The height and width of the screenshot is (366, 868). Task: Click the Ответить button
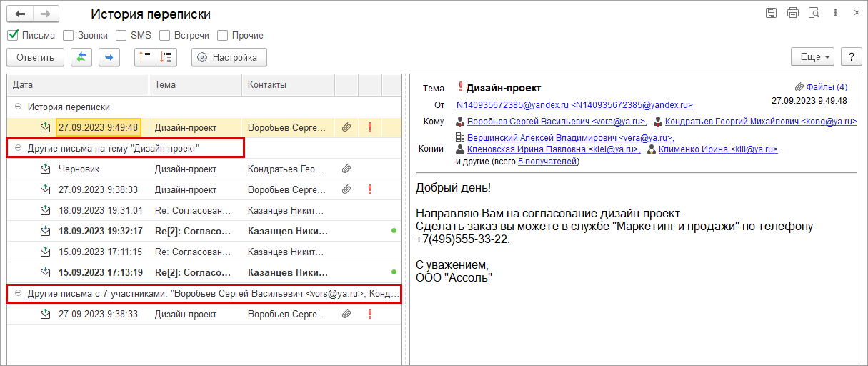pos(35,57)
